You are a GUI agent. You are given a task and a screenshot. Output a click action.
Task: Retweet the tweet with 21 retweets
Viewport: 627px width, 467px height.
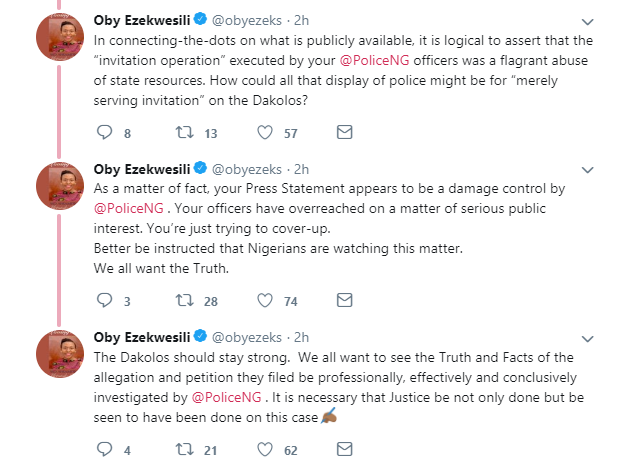[184, 449]
